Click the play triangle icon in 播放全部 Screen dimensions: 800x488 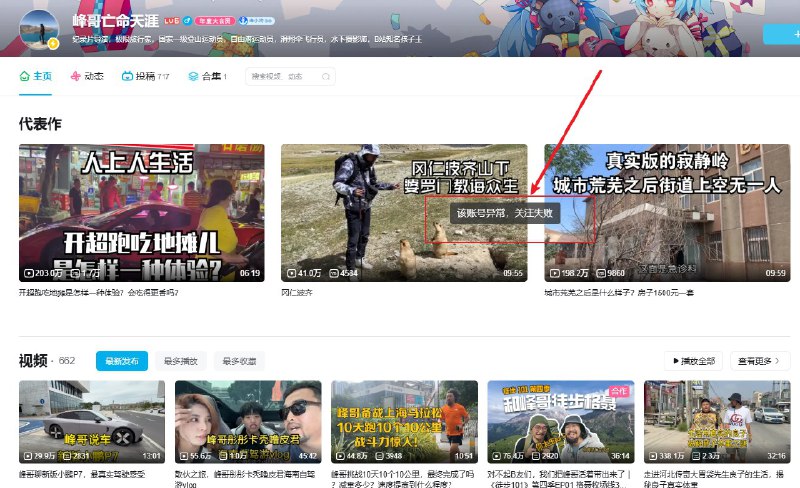pos(676,361)
